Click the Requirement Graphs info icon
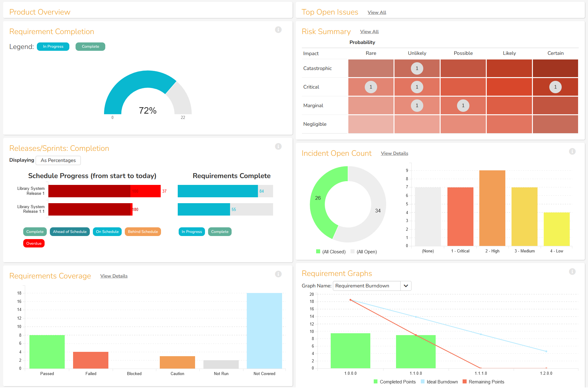Viewport: 588px width, 389px height. (572, 272)
